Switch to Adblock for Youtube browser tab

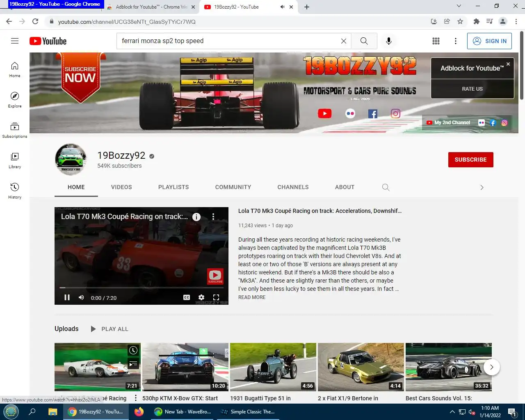tap(151, 7)
